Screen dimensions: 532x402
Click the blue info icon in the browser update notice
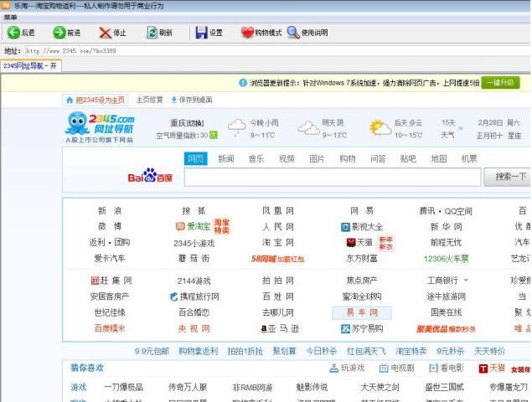pyautogui.click(x=243, y=82)
